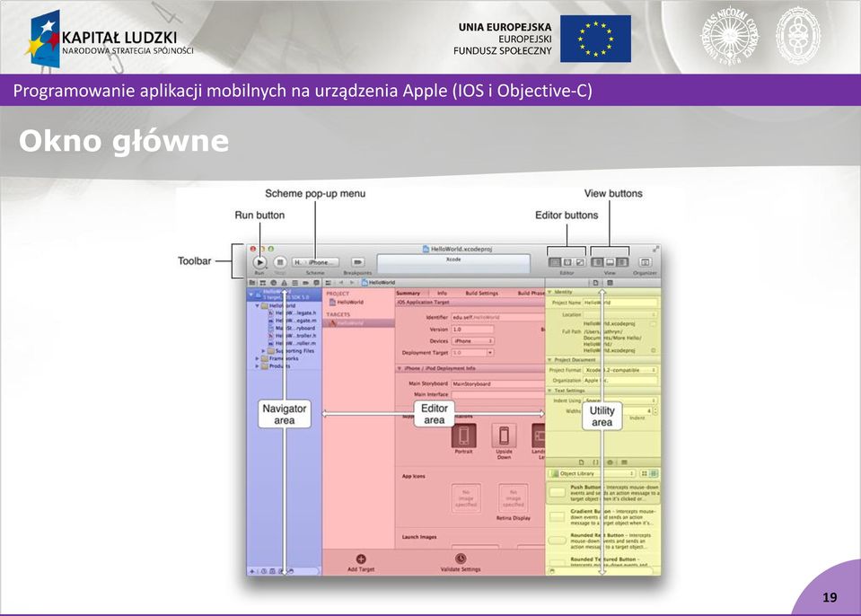Screen dimensions: 861x616
Task: Select the Project navigator folder icon
Action: pyautogui.click(x=252, y=283)
